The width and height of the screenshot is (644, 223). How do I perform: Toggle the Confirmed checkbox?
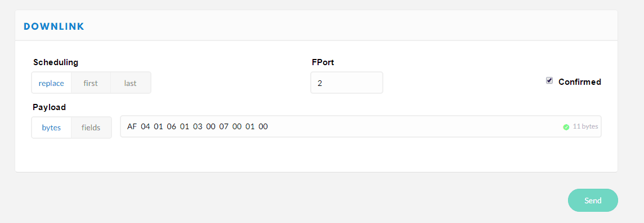(549, 81)
